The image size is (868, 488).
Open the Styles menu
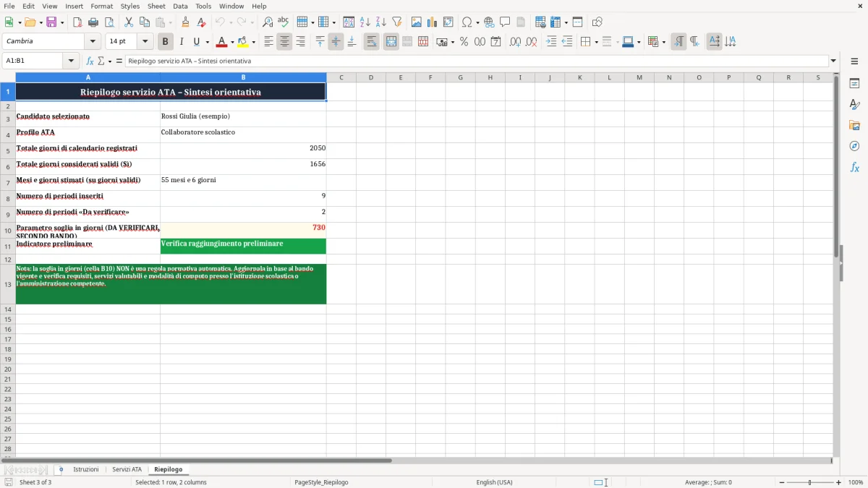(130, 6)
